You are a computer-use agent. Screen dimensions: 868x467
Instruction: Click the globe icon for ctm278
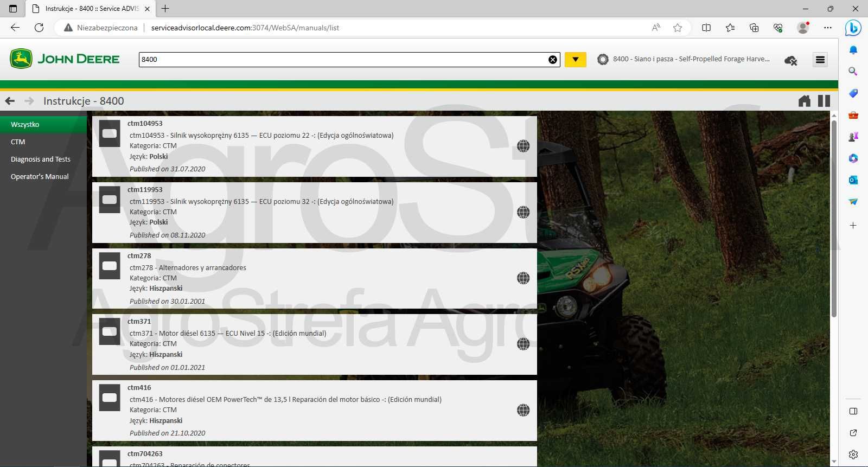click(523, 278)
